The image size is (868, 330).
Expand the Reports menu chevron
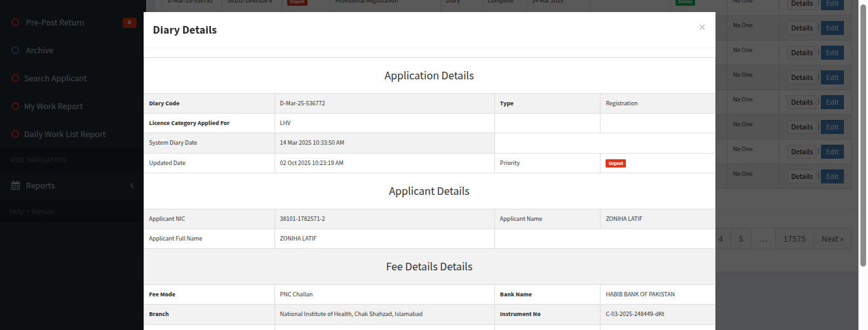pos(132,185)
